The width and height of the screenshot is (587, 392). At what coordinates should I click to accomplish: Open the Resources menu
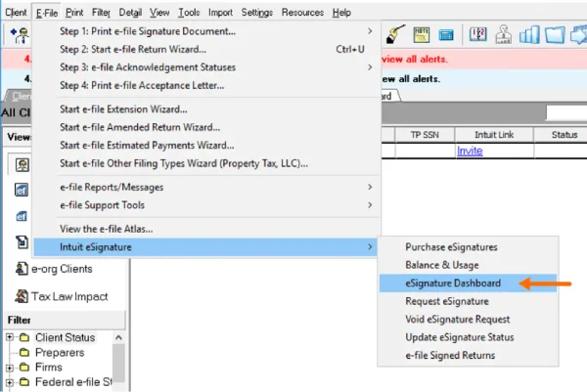click(x=302, y=13)
